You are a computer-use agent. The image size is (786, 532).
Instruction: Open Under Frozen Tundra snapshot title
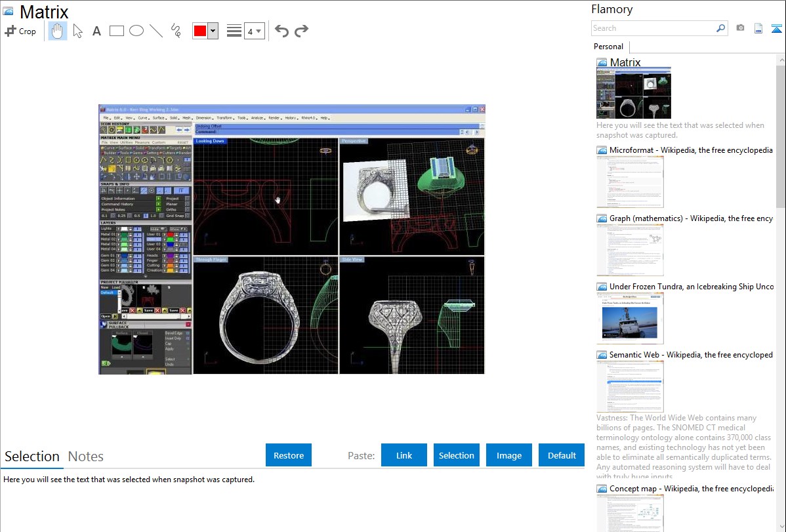pyautogui.click(x=692, y=286)
